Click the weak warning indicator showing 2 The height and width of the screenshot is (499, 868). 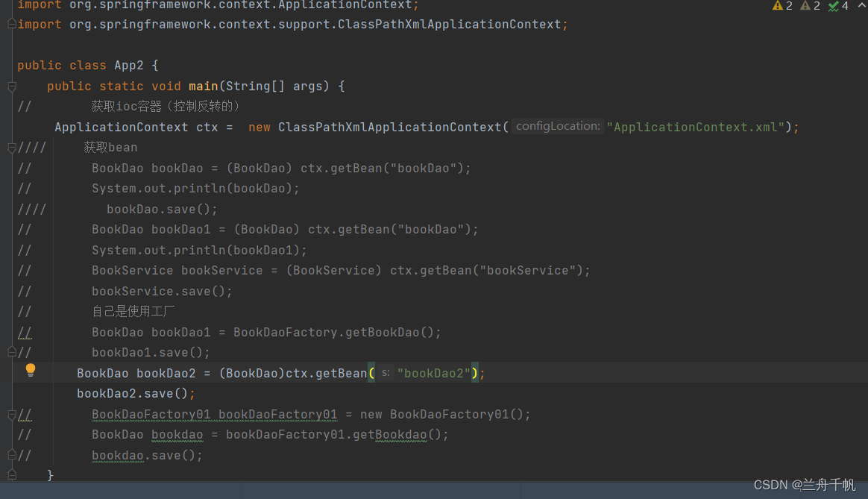(x=810, y=5)
